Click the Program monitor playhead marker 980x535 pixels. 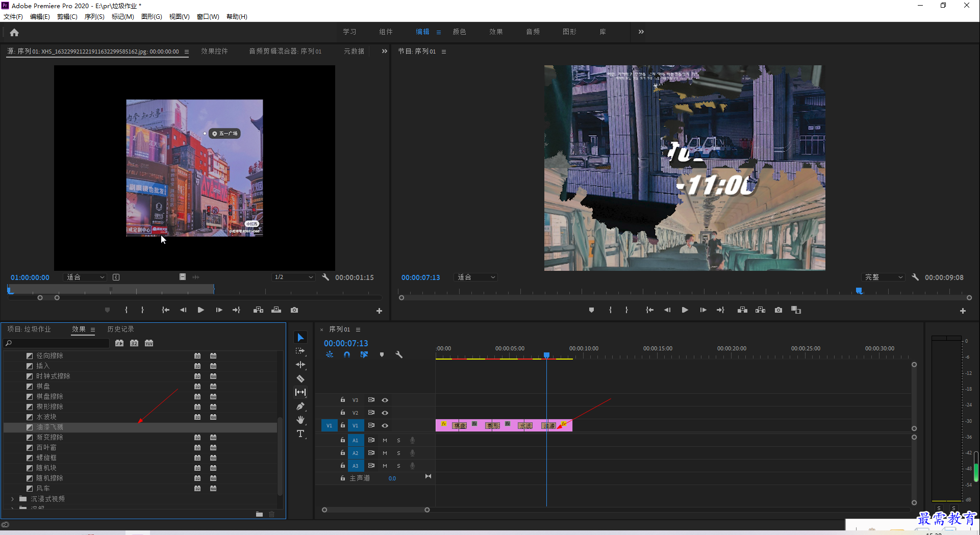coord(859,291)
